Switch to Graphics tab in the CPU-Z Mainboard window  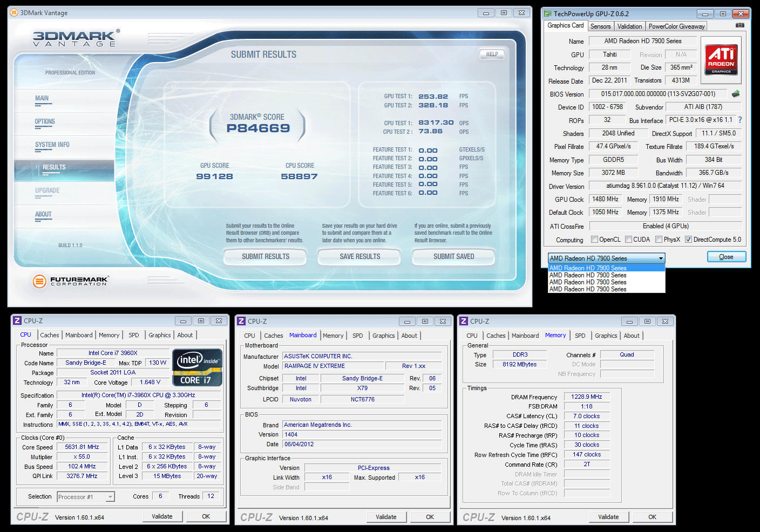click(x=384, y=336)
